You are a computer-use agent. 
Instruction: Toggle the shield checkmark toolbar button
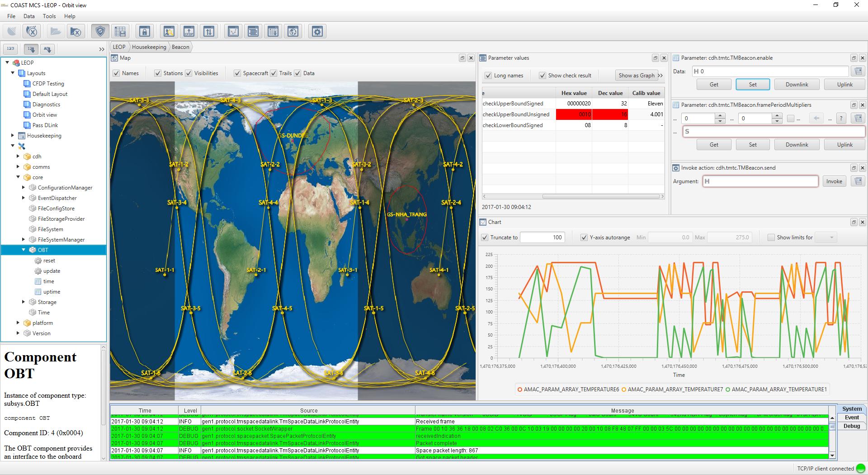[100, 31]
